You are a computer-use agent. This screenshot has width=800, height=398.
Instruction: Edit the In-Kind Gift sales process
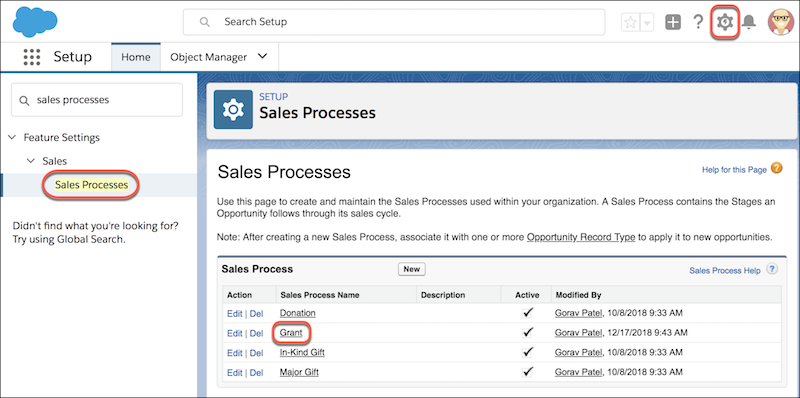coord(234,353)
